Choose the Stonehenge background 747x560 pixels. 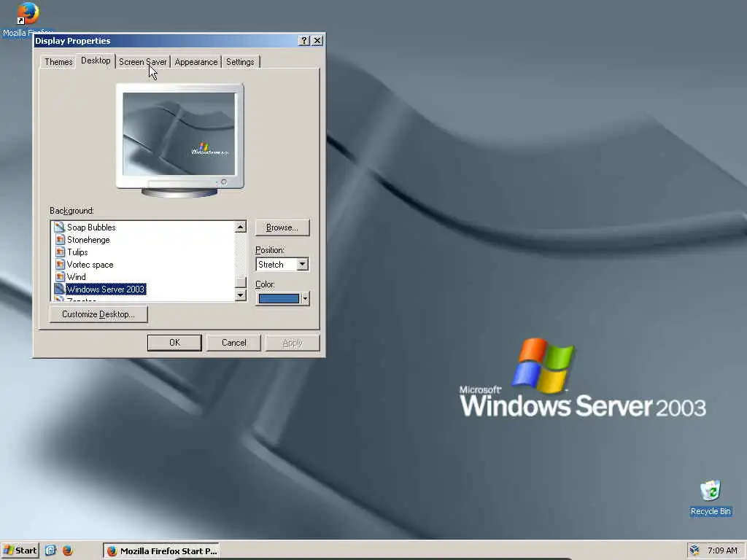[88, 240]
